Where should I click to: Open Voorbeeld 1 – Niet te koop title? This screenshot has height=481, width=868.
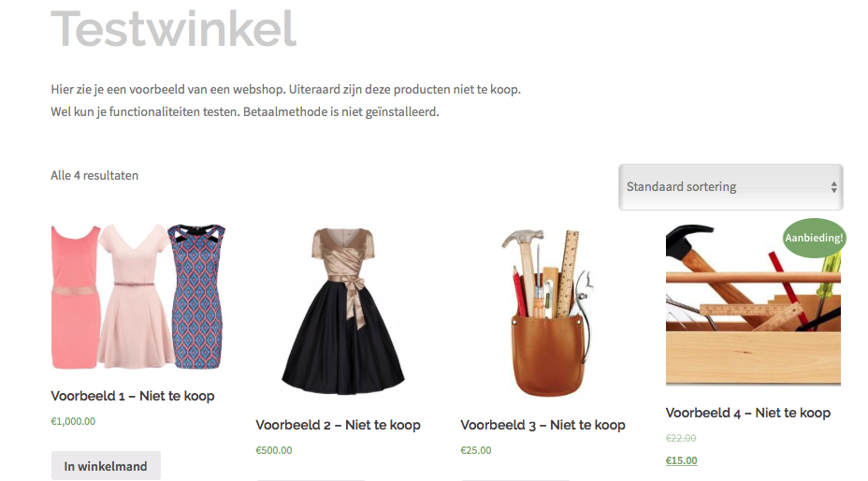[132, 396]
